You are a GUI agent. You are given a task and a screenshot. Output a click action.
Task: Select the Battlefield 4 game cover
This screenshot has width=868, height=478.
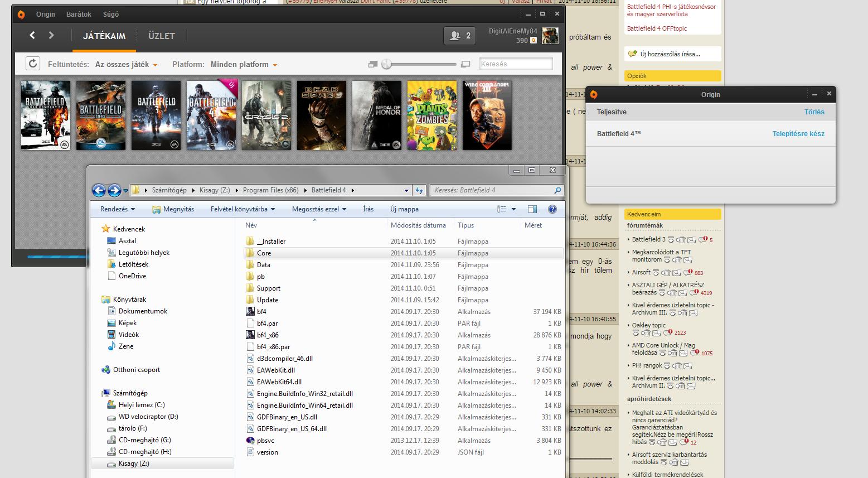pos(211,115)
